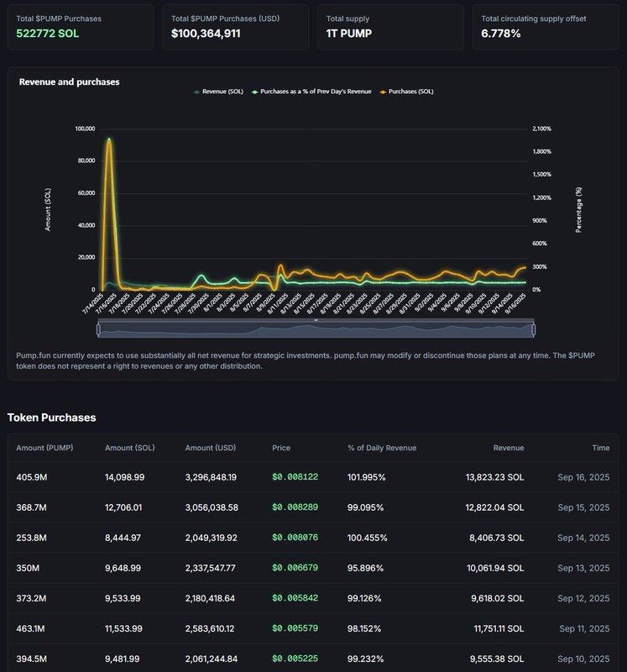Viewport: 627px width, 672px height.
Task: Click the Total $PUMP Purchases 522772 SOL value
Action: tap(48, 34)
